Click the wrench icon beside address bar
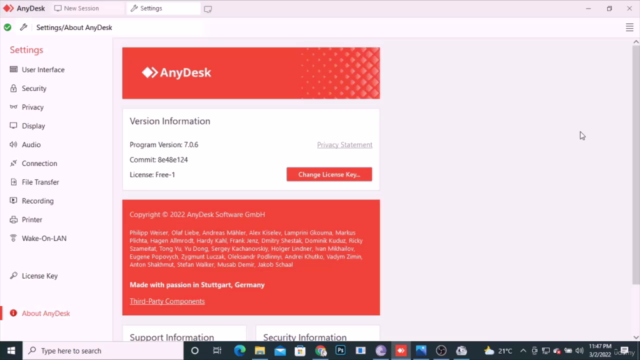 23,27
